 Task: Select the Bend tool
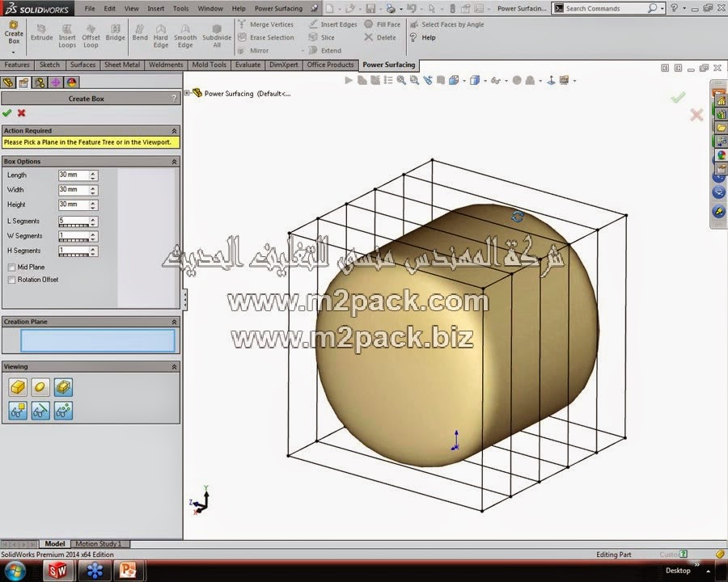(x=140, y=33)
